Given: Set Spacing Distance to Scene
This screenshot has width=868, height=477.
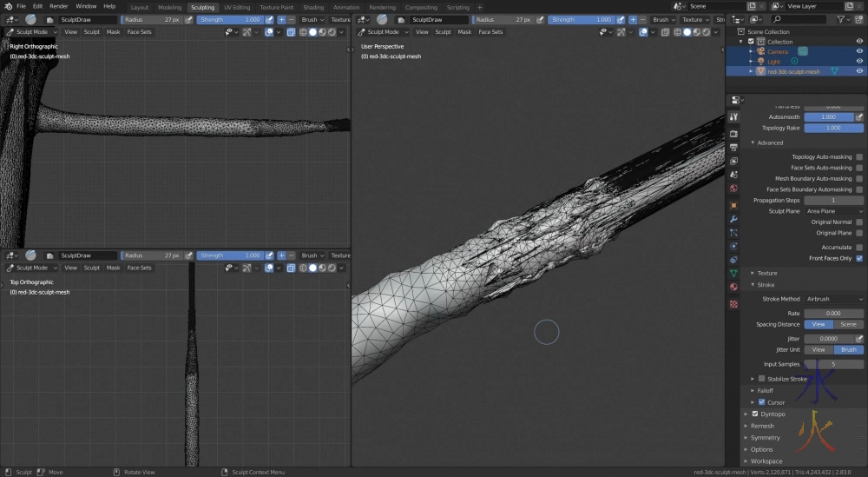Looking at the screenshot, I should tap(848, 324).
